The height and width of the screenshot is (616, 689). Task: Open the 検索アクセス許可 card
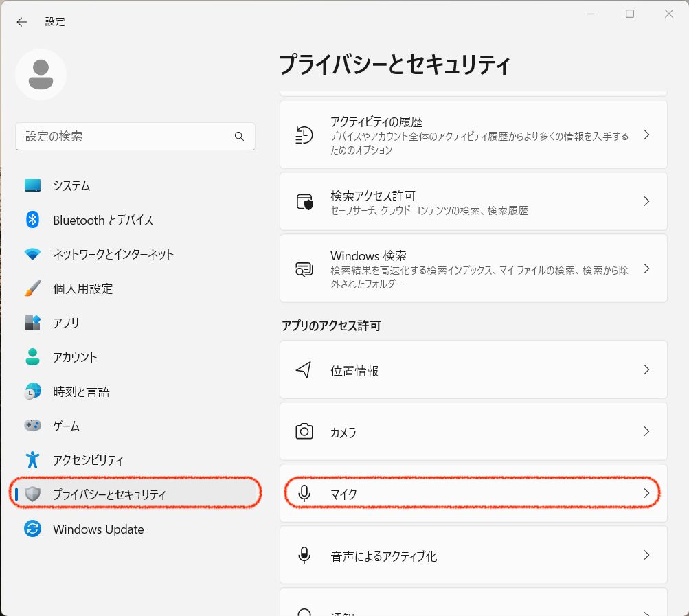pos(474,201)
